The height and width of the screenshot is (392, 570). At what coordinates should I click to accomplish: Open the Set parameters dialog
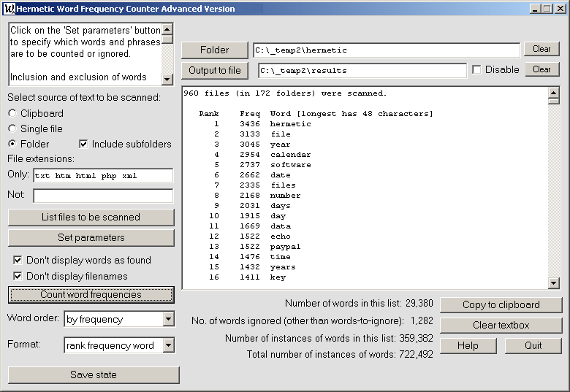(91, 237)
